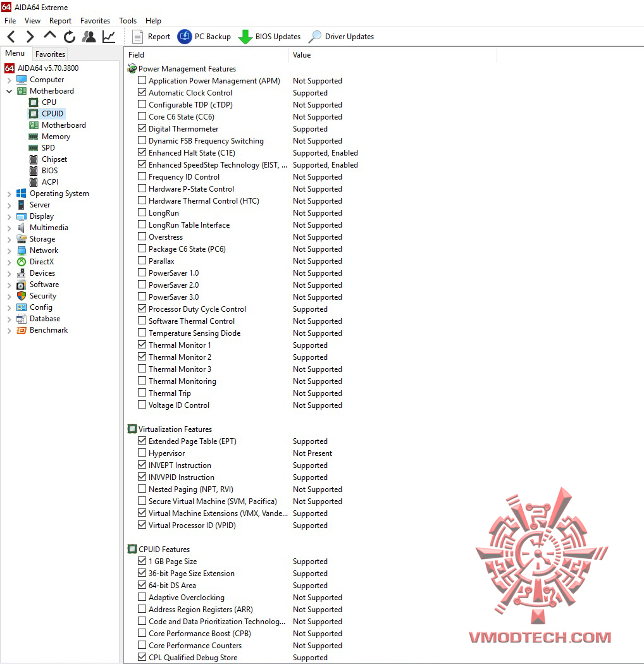644x664 pixels.
Task: Open the File menu
Action: [10, 21]
